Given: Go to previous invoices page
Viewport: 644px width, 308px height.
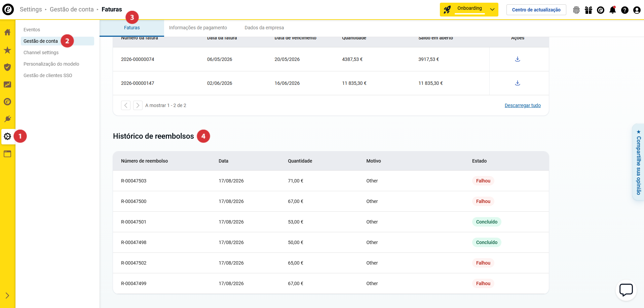Looking at the screenshot, I should pos(126,105).
